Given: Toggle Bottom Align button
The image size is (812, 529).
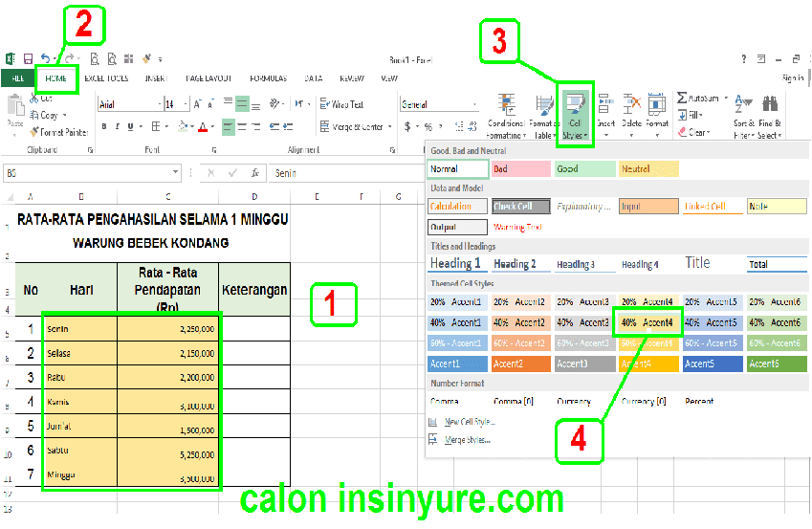Looking at the screenshot, I should point(255,105).
